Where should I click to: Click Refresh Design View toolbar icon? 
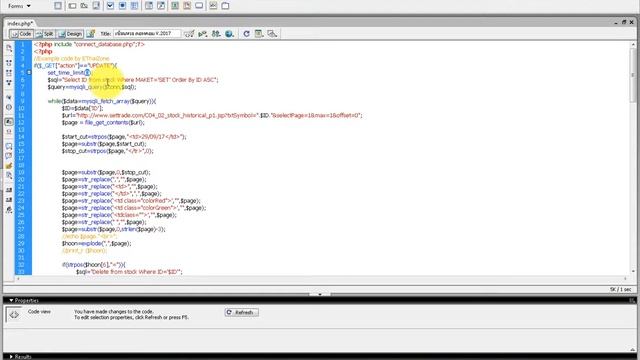247,34
